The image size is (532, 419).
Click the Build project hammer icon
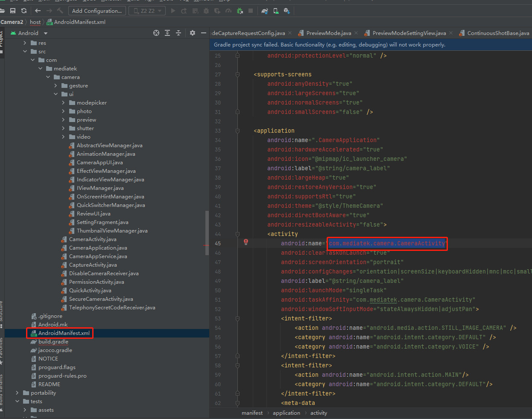pyautogui.click(x=60, y=11)
